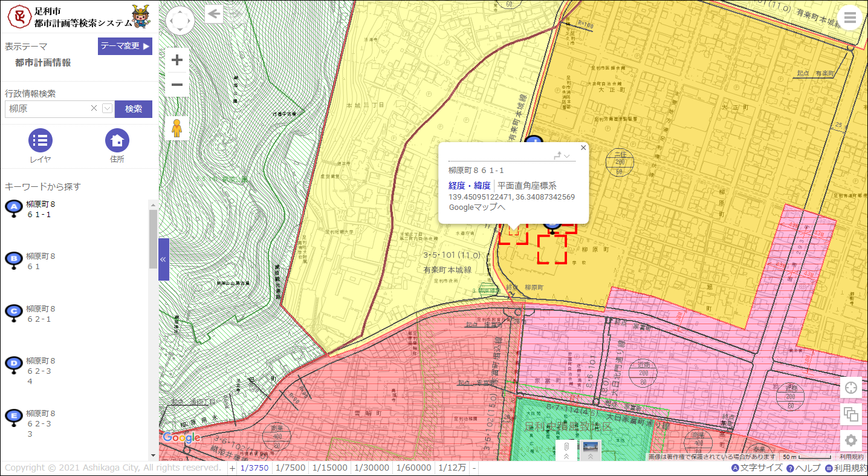Image resolution: width=868 pixels, height=476 pixels.
Task: Set map scale to 1/30000
Action: (372, 468)
